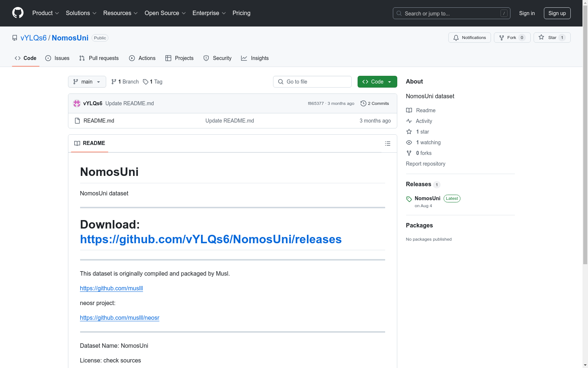Click the repository icon before vYLQs6

coord(15,38)
